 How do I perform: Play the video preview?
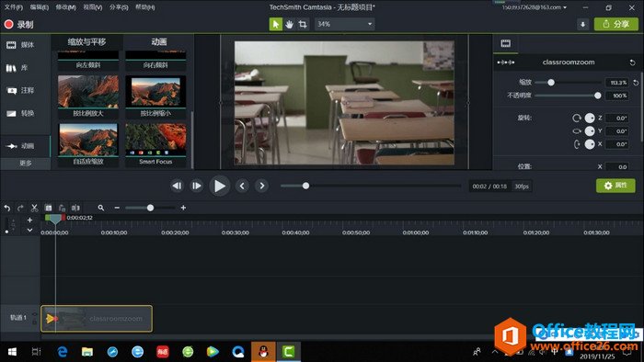[x=219, y=187]
